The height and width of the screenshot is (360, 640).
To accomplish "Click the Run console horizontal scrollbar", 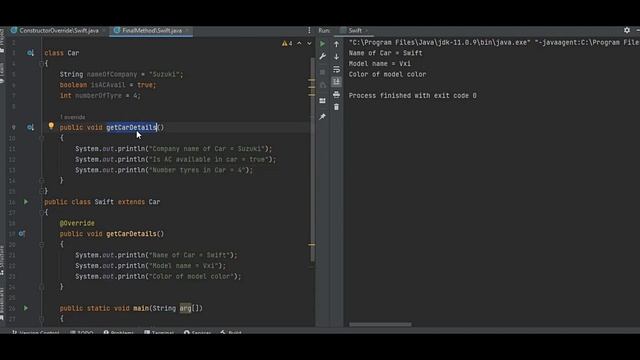I will (x=380, y=324).
